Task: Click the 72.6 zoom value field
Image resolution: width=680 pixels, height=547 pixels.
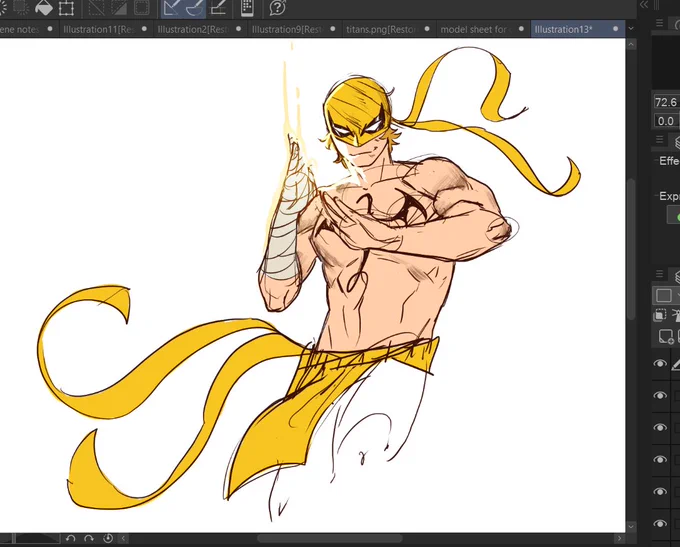Action: [667, 102]
